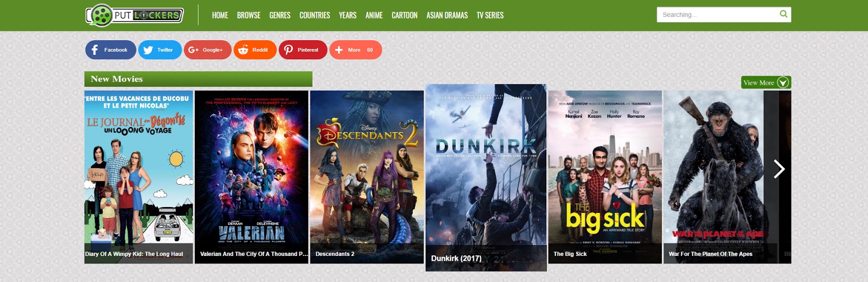Share the page on Google+
The image size is (868, 282).
click(x=207, y=49)
